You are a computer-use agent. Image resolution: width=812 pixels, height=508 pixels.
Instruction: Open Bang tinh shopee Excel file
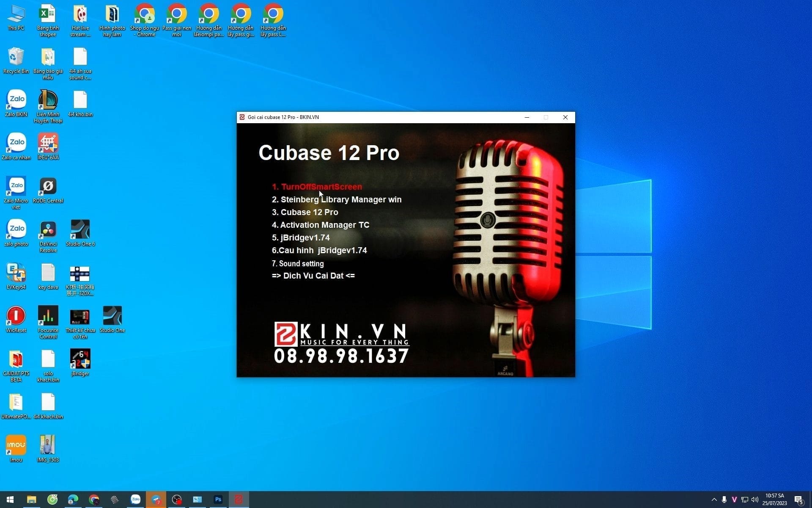tap(48, 20)
